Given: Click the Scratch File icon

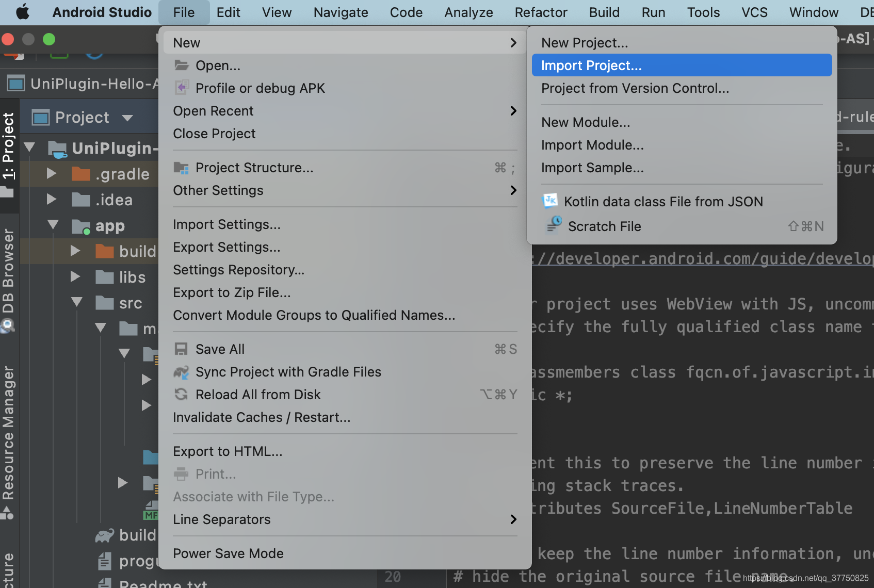Looking at the screenshot, I should (554, 225).
